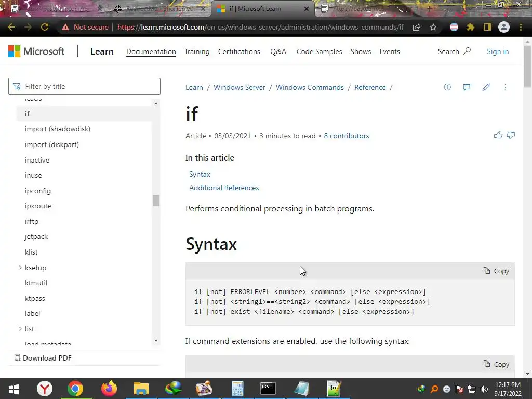The height and width of the screenshot is (399, 532).
Task: Copy the first Syntax code block
Action: click(x=496, y=271)
